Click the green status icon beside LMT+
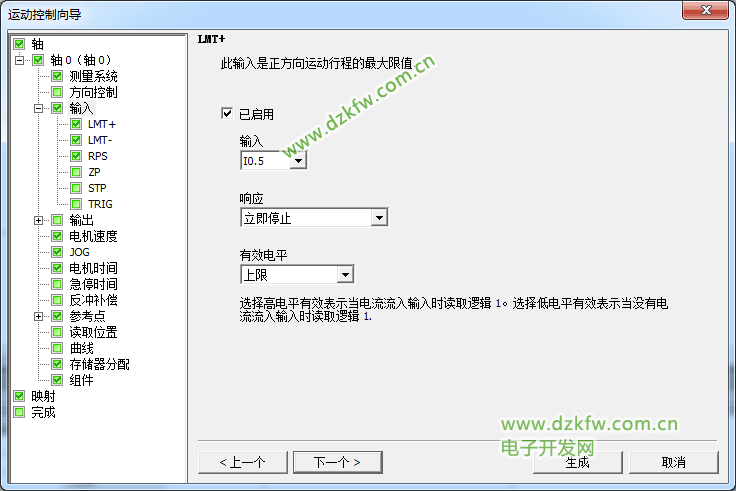Image resolution: width=736 pixels, height=491 pixels. click(76, 124)
